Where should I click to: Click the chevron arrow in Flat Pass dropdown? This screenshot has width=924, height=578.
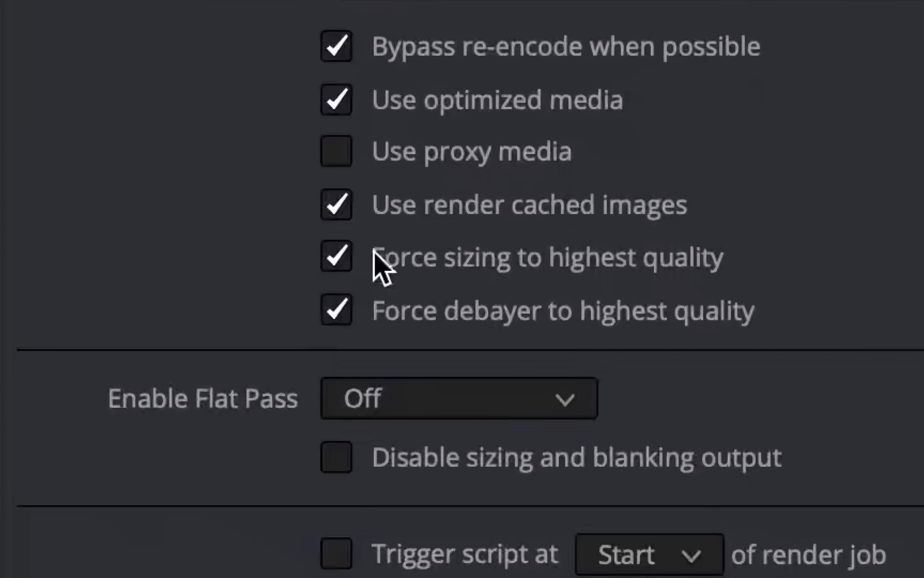[x=565, y=400]
